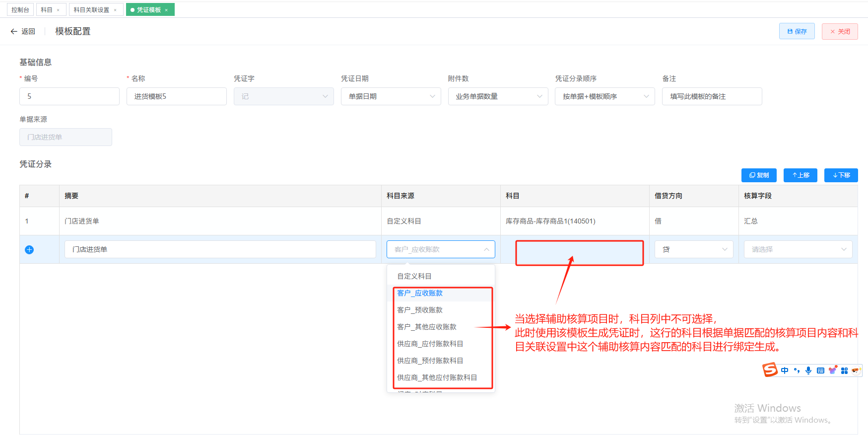Click the 保存 save button
Image resolution: width=868 pixels, height=444 pixels.
(x=797, y=31)
